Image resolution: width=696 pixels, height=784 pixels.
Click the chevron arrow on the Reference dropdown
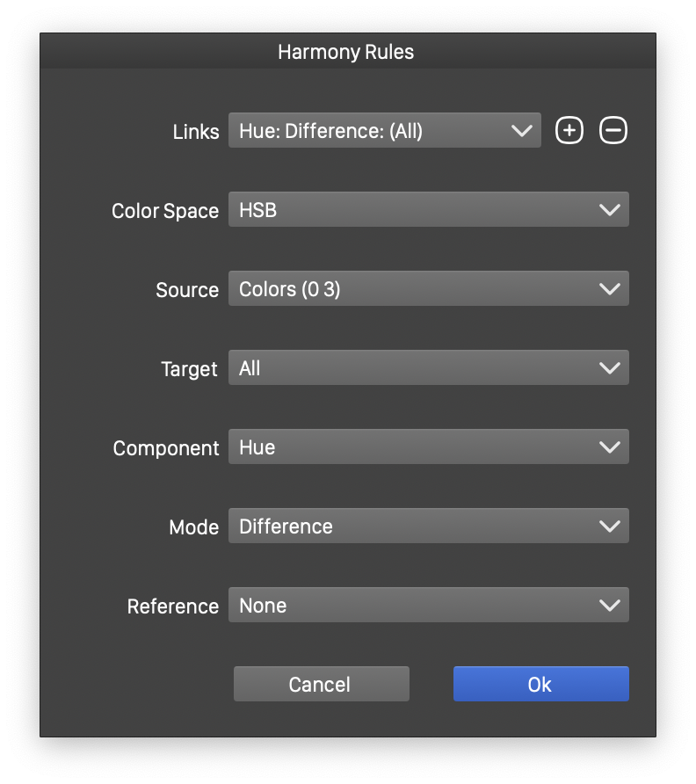tap(609, 606)
